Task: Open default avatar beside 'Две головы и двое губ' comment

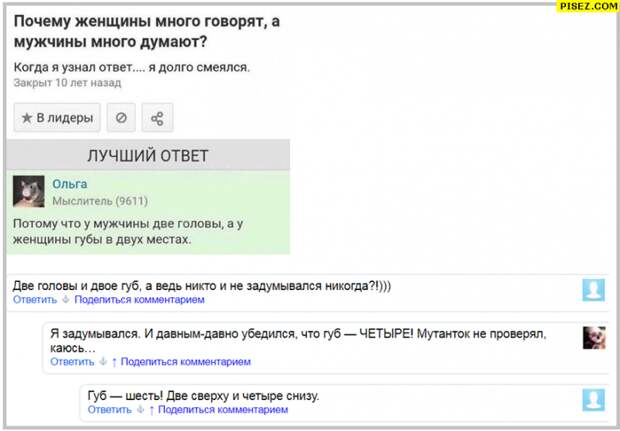Action: (594, 290)
